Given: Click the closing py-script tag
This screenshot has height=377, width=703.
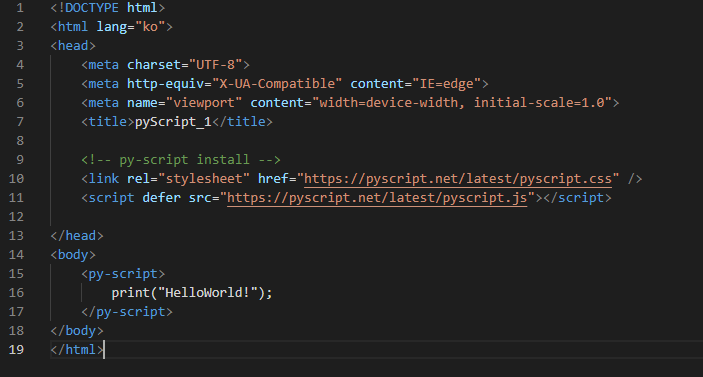Looking at the screenshot, I should pyautogui.click(x=127, y=311).
